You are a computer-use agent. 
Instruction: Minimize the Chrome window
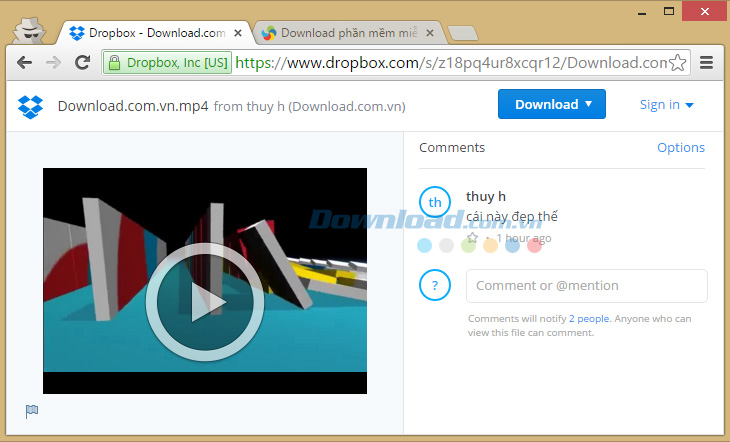[642, 12]
